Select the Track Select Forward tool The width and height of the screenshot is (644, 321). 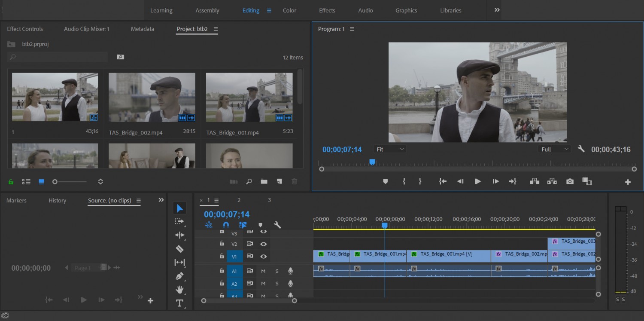pos(179,221)
